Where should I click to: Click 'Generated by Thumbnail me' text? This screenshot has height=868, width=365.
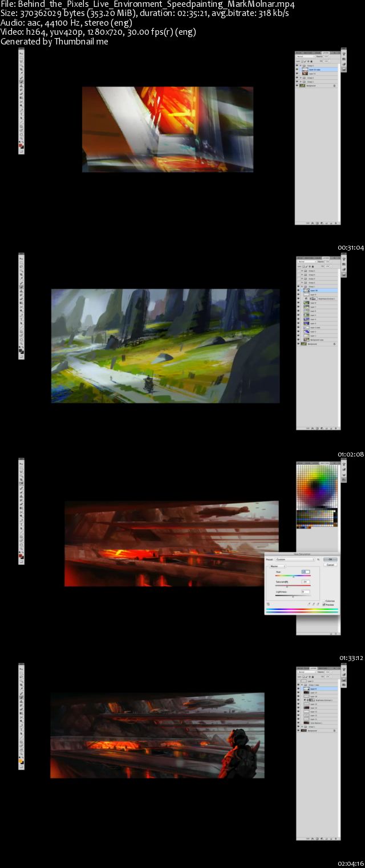point(54,42)
